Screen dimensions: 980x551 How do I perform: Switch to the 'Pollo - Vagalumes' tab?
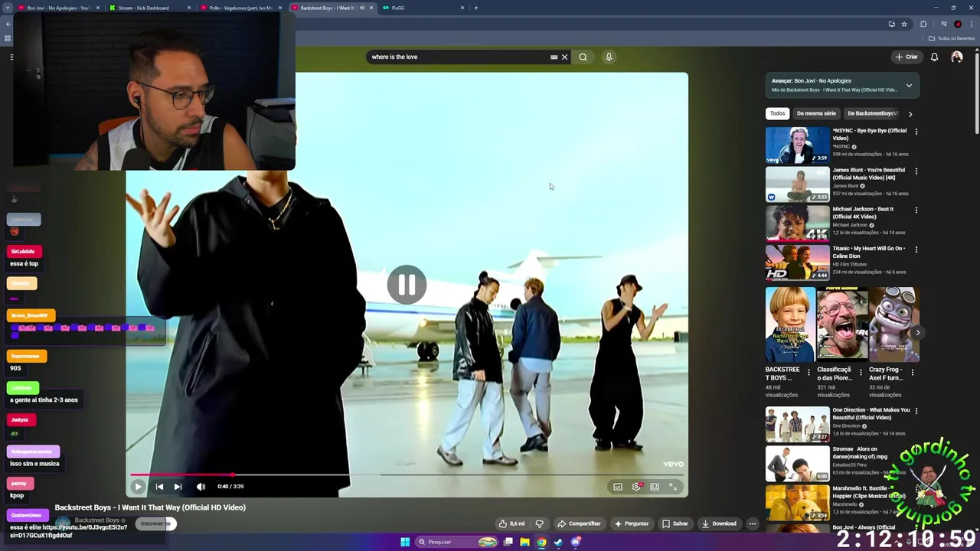(240, 8)
